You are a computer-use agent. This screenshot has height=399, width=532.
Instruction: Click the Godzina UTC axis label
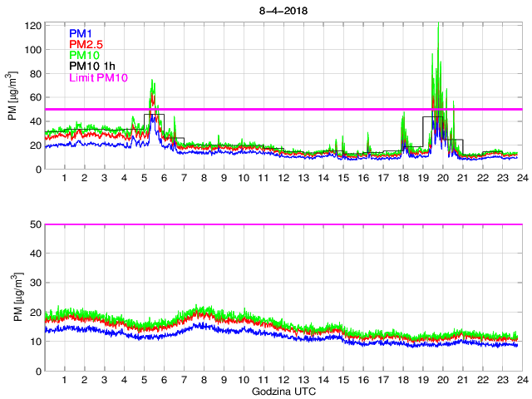click(282, 391)
